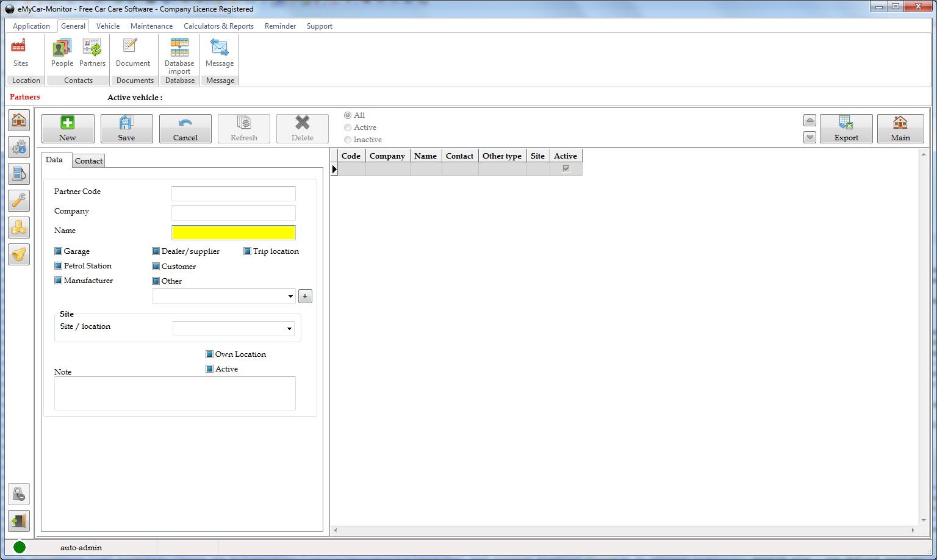Select the Active radio filter
Image resolution: width=937 pixels, height=560 pixels.
click(x=348, y=127)
